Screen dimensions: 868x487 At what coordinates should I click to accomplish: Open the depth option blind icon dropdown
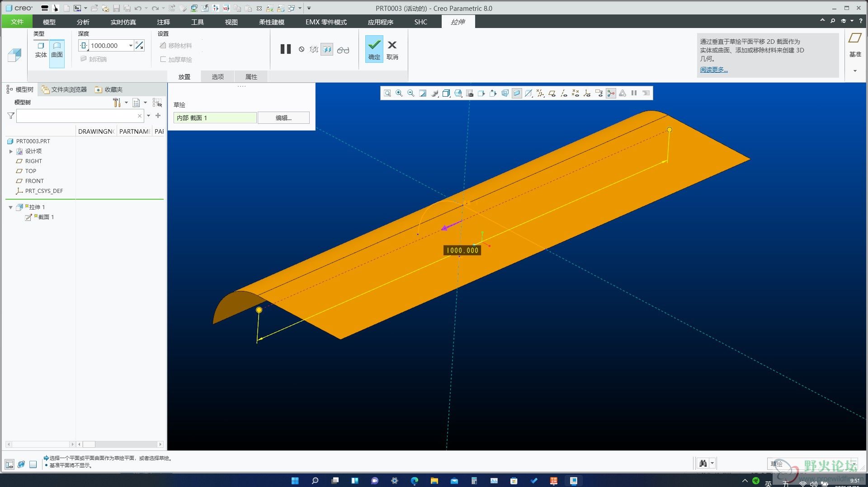tap(84, 46)
